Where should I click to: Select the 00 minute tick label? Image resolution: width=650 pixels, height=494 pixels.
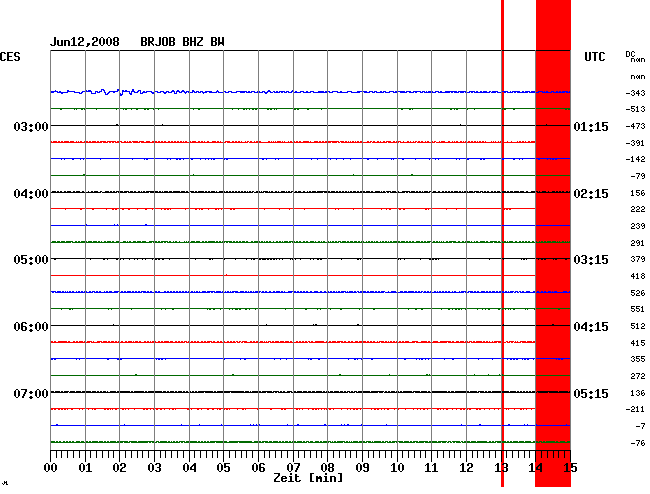pos(50,468)
